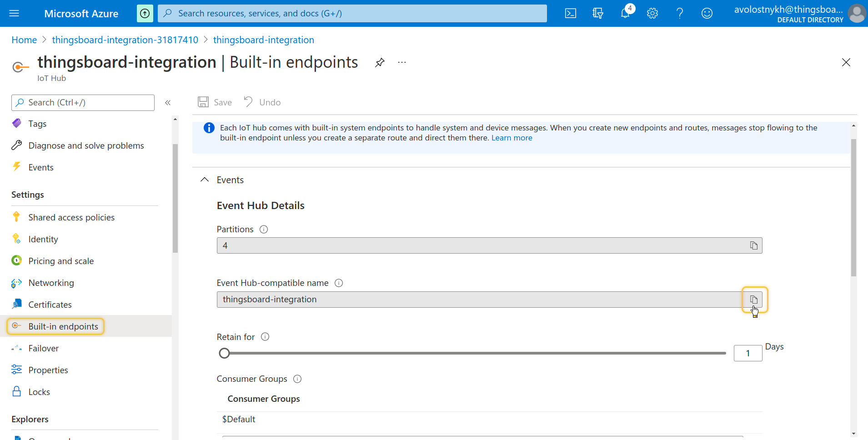The width and height of the screenshot is (868, 440).
Task: Click the sidebar vertical scrollbar
Action: click(175, 198)
